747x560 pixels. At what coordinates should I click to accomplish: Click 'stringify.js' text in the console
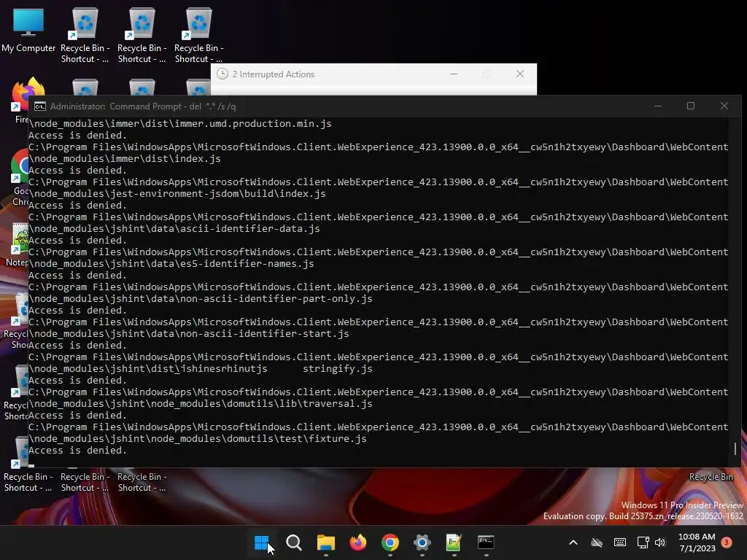click(338, 368)
